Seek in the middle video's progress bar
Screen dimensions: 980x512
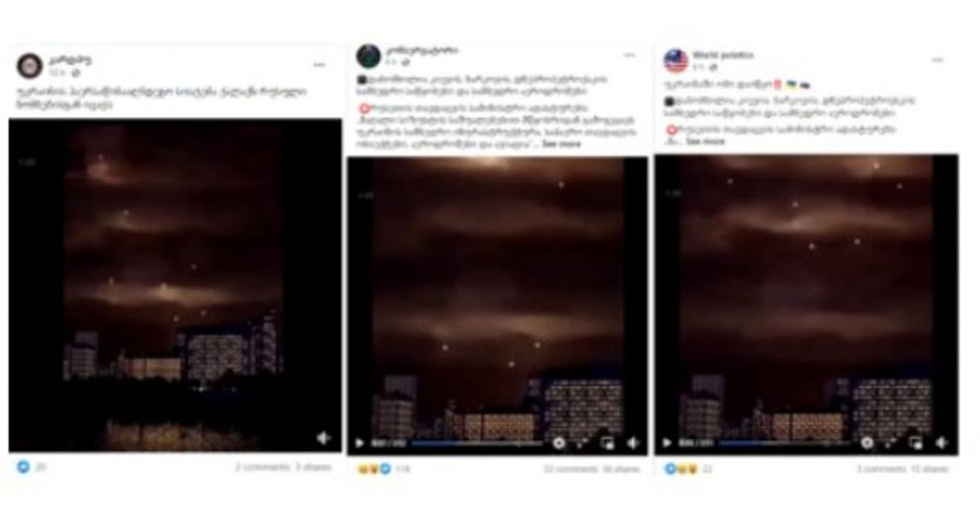[x=477, y=444]
